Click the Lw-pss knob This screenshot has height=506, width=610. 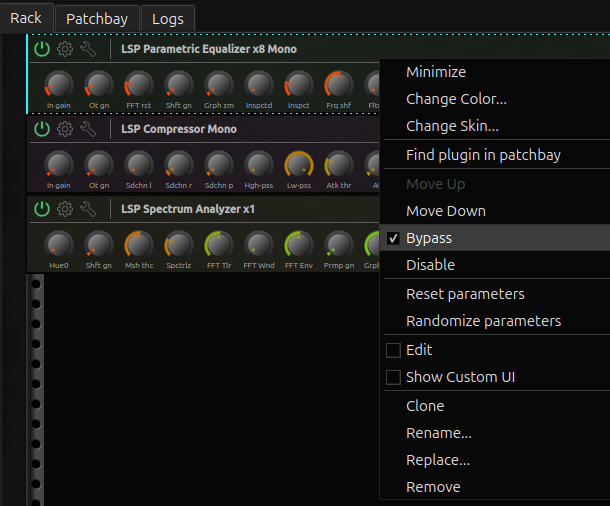click(299, 165)
